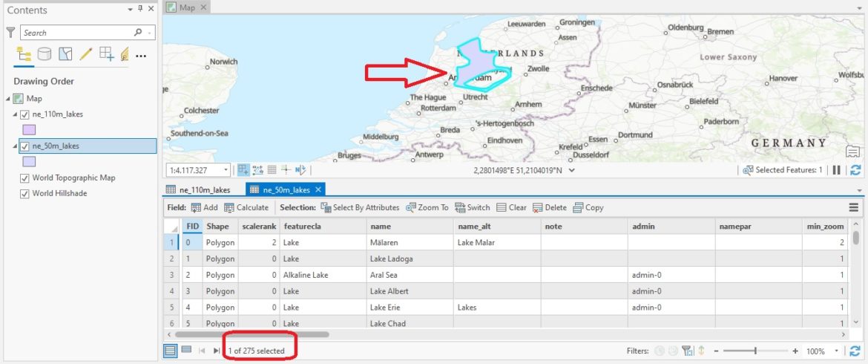Click Calculate field button
This screenshot has height=364, width=868.
(246, 208)
